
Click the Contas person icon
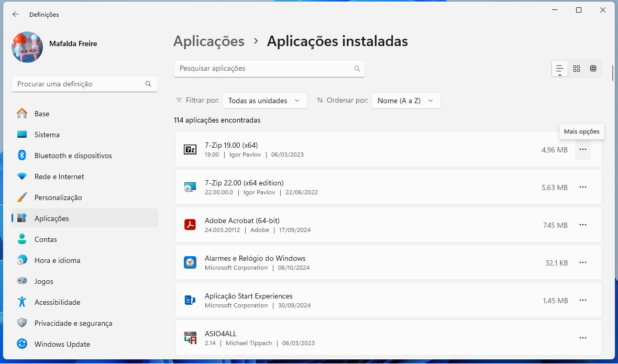point(22,239)
